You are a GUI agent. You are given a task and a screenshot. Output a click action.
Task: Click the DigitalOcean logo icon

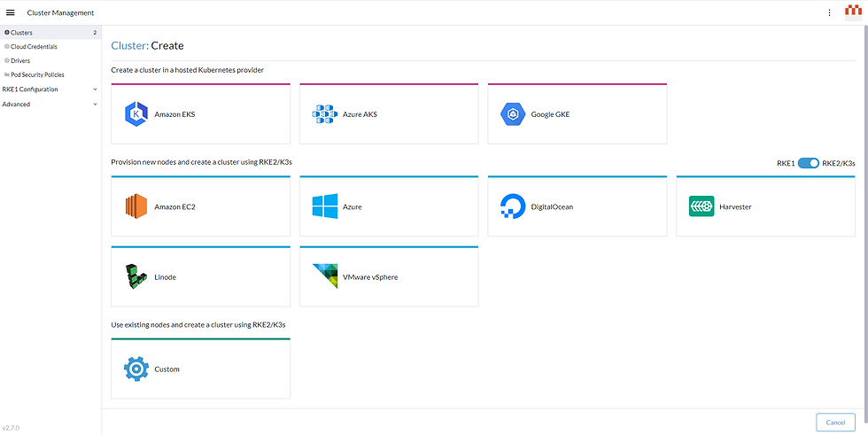pos(513,207)
